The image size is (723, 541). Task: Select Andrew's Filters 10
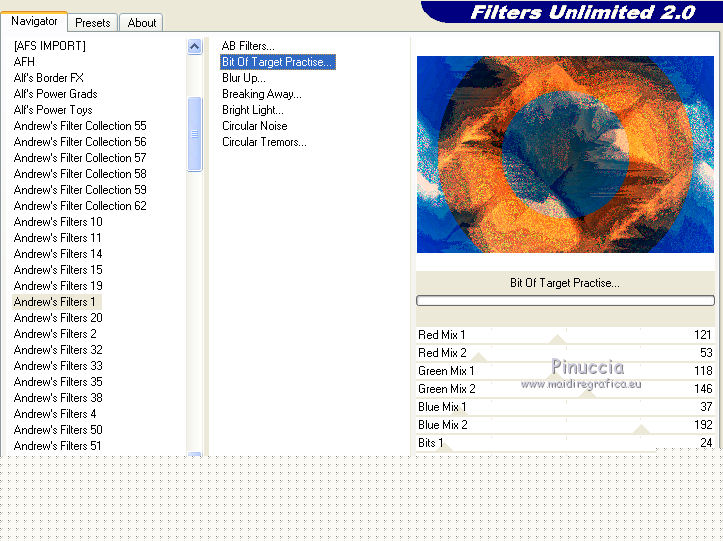pyautogui.click(x=58, y=222)
